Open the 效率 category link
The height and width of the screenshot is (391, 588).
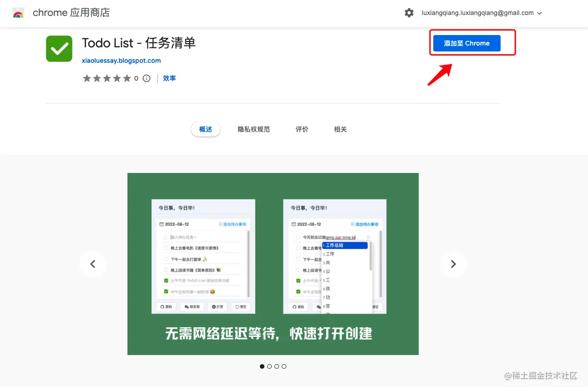(x=169, y=78)
